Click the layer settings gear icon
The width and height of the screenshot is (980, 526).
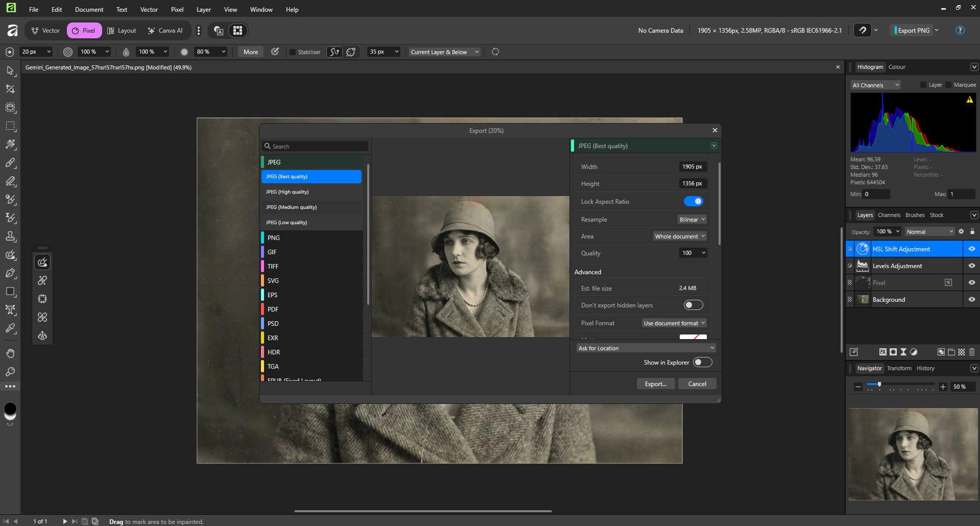tap(961, 231)
